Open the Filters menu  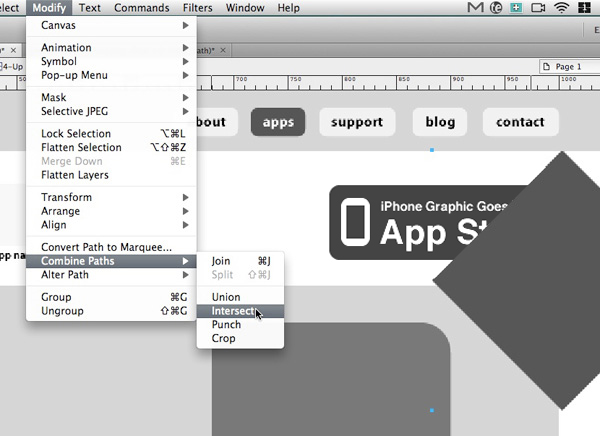[197, 8]
